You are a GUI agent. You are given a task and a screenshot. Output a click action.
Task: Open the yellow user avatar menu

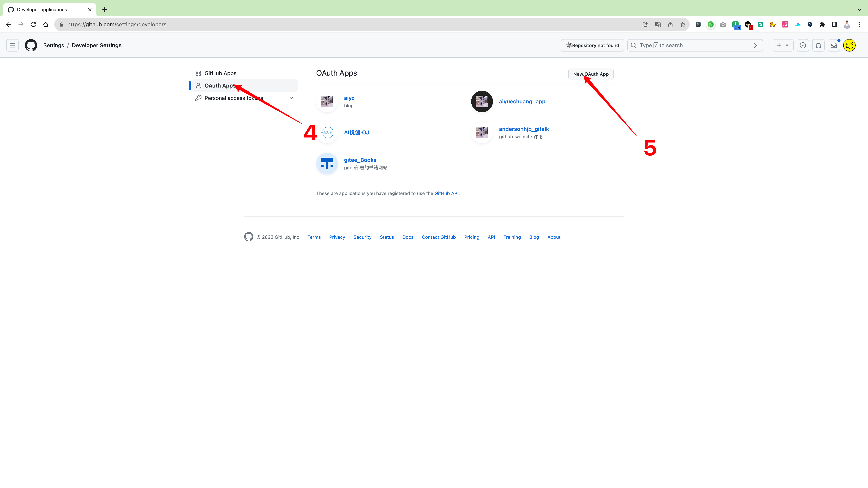[x=849, y=45]
